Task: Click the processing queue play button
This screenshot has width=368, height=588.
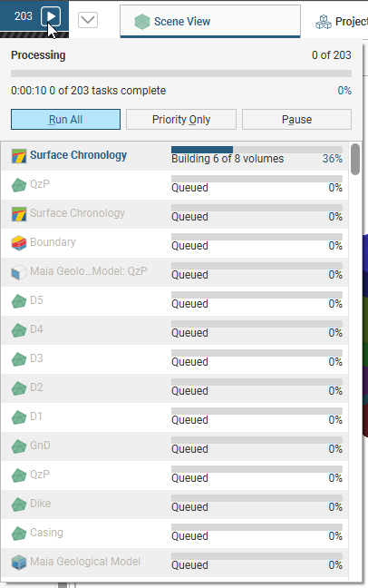Action: 51,16
